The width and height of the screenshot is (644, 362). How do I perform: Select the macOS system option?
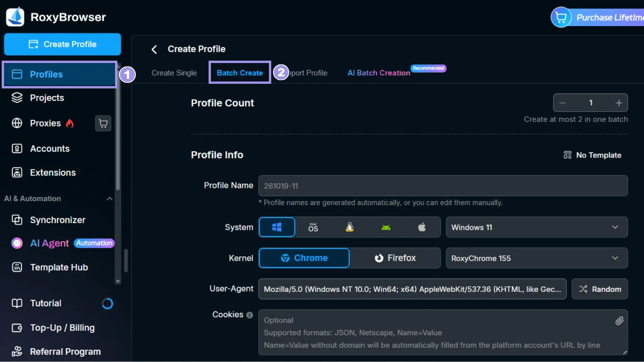(313, 227)
